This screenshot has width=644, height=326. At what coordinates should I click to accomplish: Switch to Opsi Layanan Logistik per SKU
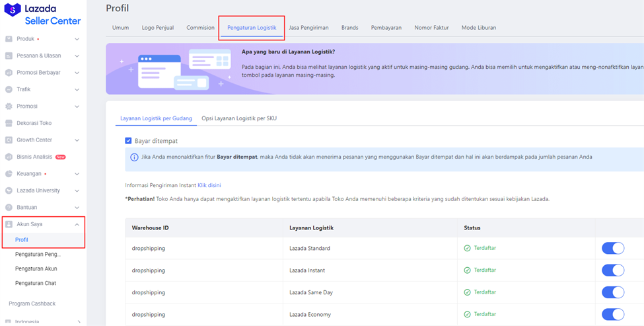[239, 118]
